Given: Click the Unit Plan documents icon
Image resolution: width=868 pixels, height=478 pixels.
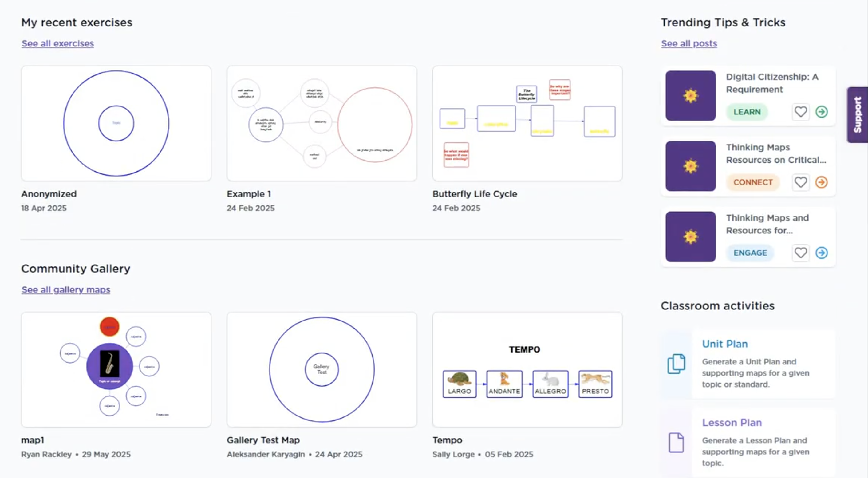Looking at the screenshot, I should pyautogui.click(x=676, y=364).
